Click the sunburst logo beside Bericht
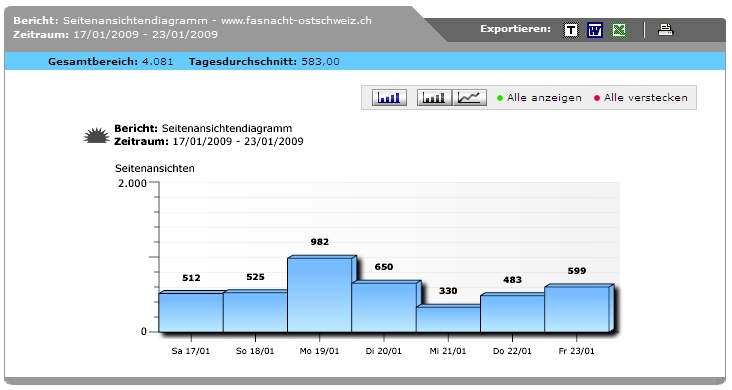Viewport: 732px width, 390px height. tap(97, 135)
